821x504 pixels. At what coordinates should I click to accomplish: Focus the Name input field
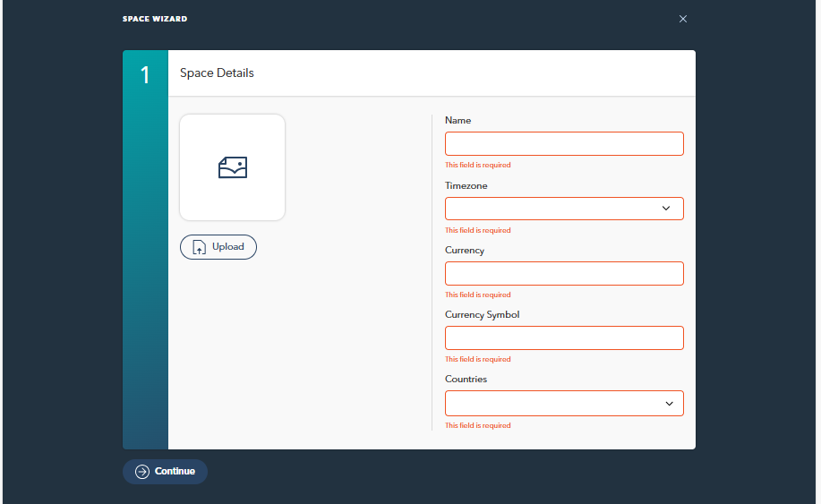click(564, 143)
